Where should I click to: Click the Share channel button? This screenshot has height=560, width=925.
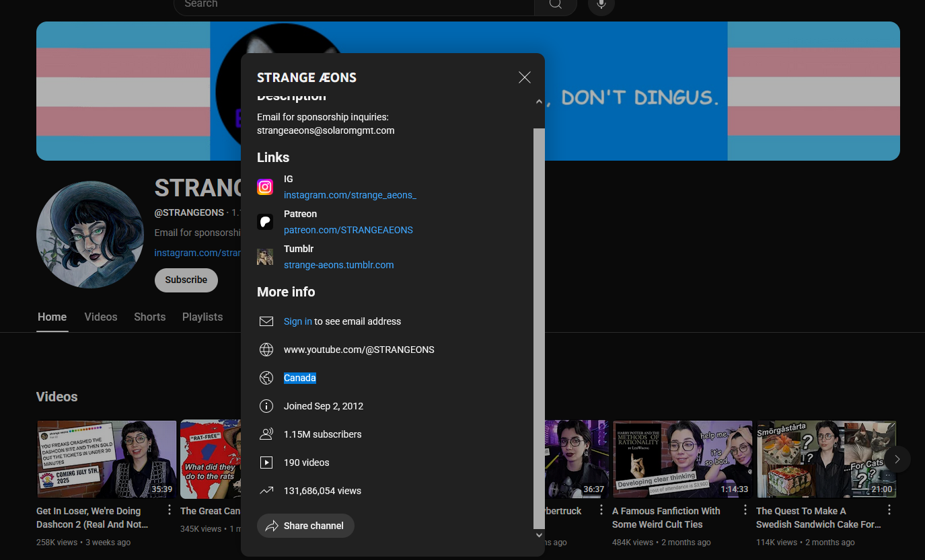305,526
